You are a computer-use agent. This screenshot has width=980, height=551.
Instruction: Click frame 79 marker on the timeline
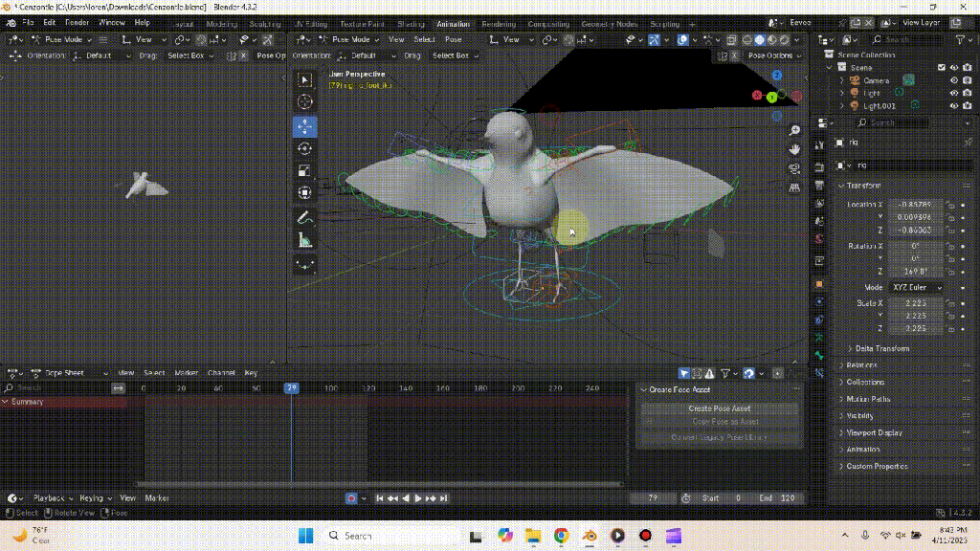(x=291, y=388)
